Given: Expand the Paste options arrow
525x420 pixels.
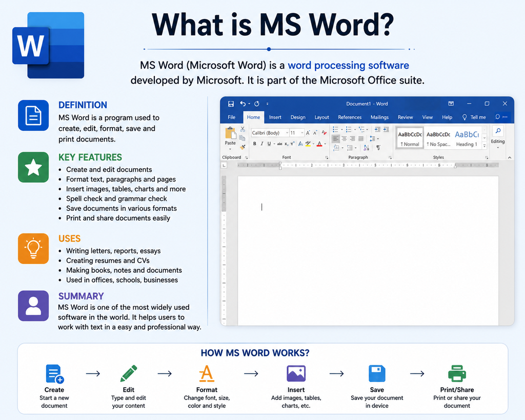Looking at the screenshot, I should [230, 149].
